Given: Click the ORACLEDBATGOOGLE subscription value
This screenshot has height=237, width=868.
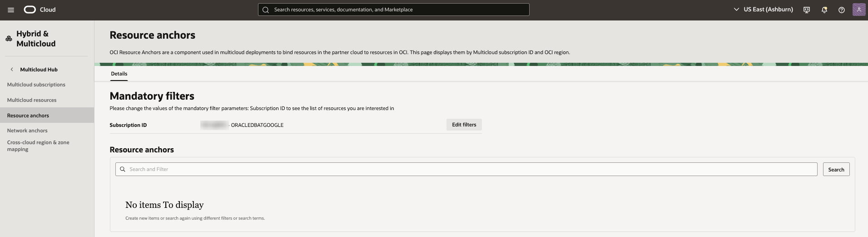Looking at the screenshot, I should pyautogui.click(x=257, y=125).
